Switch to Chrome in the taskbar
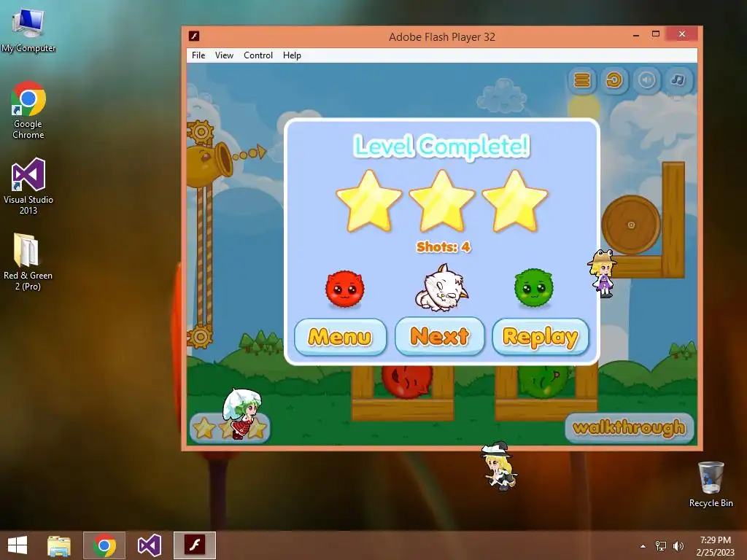This screenshot has width=747, height=560. click(104, 545)
